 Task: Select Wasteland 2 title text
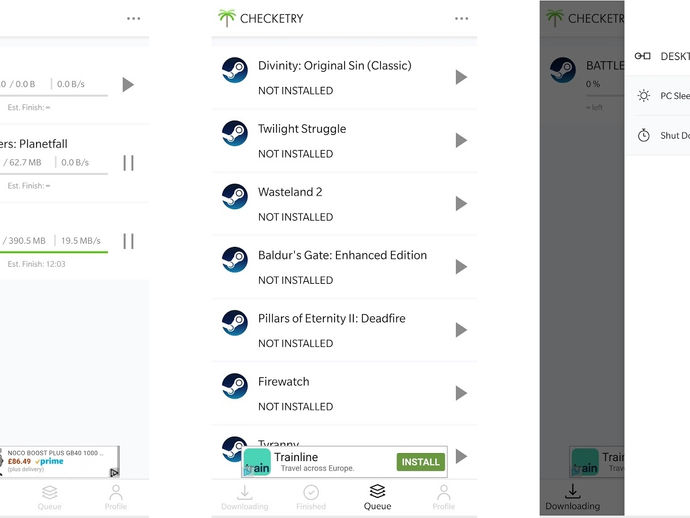click(x=290, y=192)
